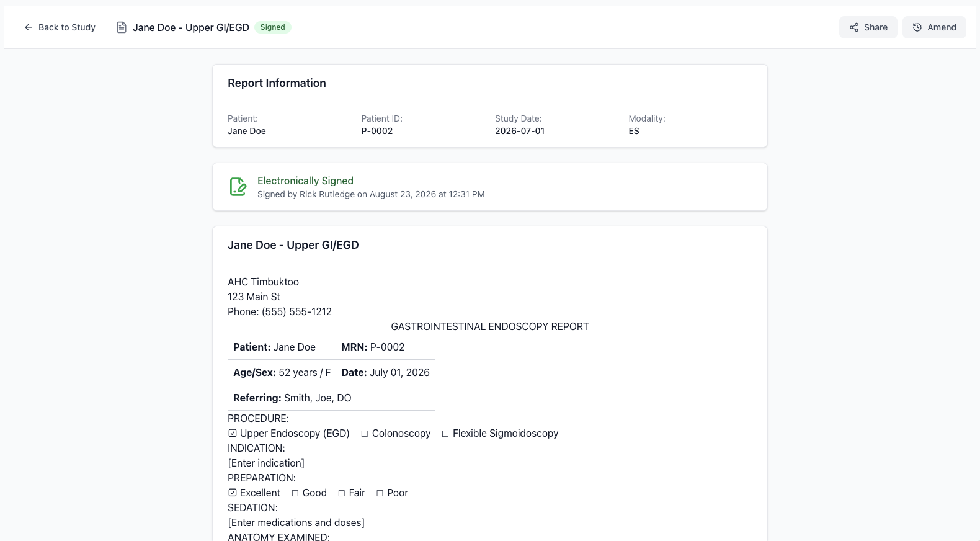Toggle the Upper Endoscopy (EGD) checkbox

tap(233, 433)
